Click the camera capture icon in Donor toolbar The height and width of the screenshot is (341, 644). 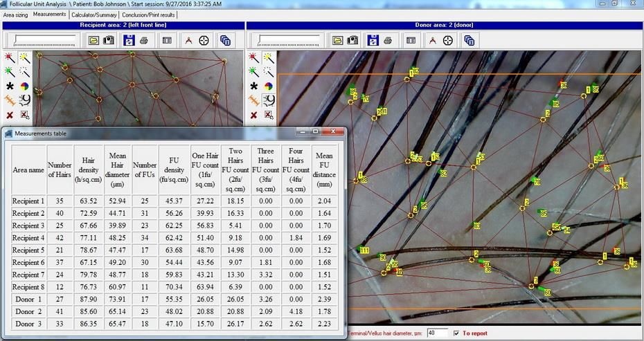tap(353, 40)
